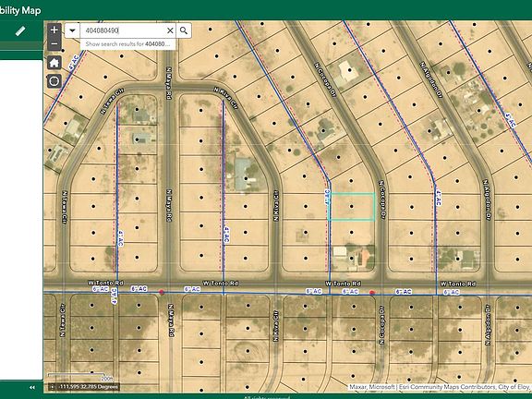The width and height of the screenshot is (532, 399).
Task: Return to default extent with home icon
Action: tap(54, 63)
